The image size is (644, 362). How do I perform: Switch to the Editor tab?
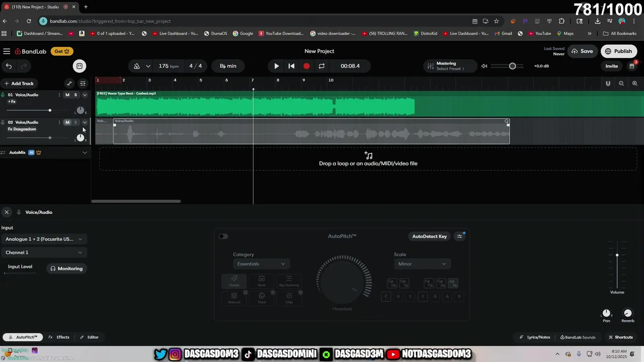[x=89, y=337]
